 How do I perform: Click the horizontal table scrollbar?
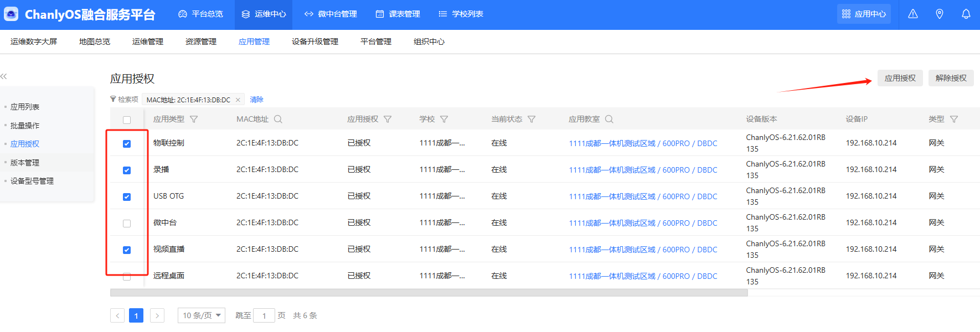tap(429, 293)
